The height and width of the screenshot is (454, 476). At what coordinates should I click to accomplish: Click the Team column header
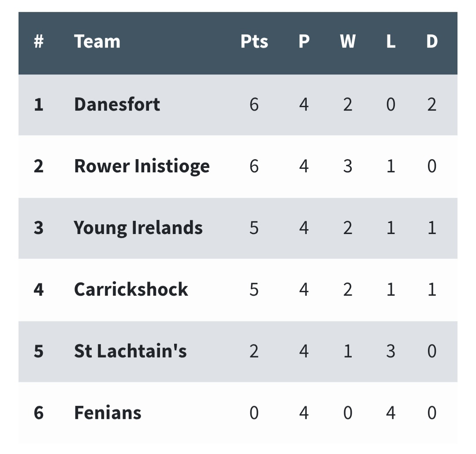click(x=97, y=41)
